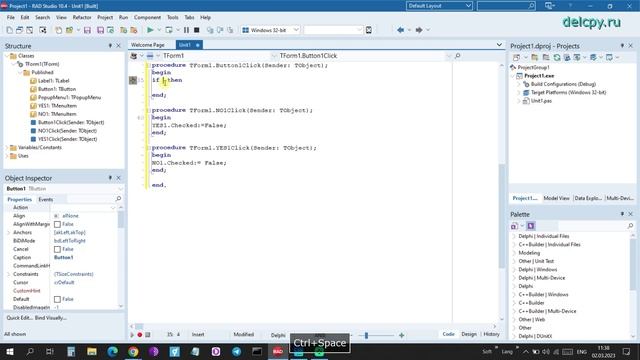Screen dimensions: 640x360
Task: Click the device manager icon beside the empty combo box
Action: click(x=369, y=30)
